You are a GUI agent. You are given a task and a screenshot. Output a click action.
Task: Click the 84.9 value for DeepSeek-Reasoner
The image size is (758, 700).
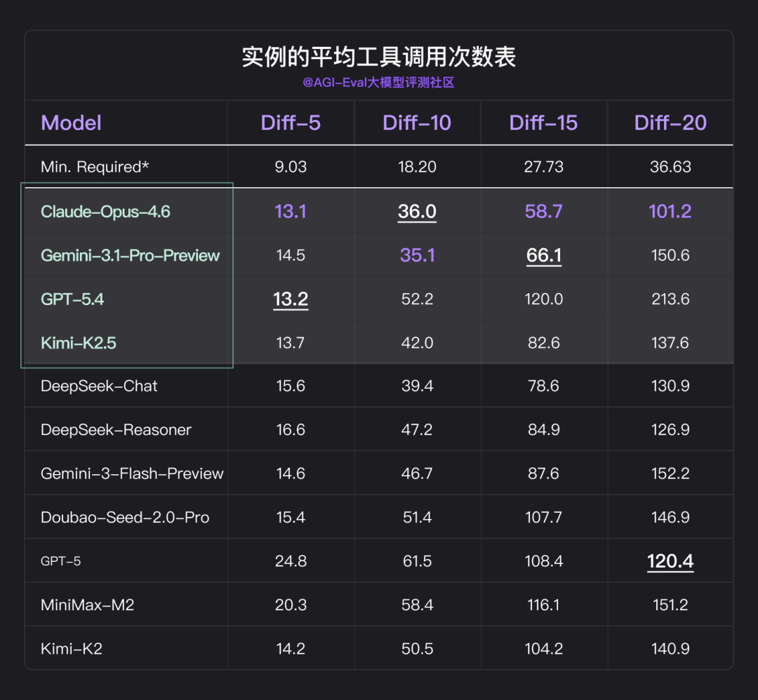[544, 430]
